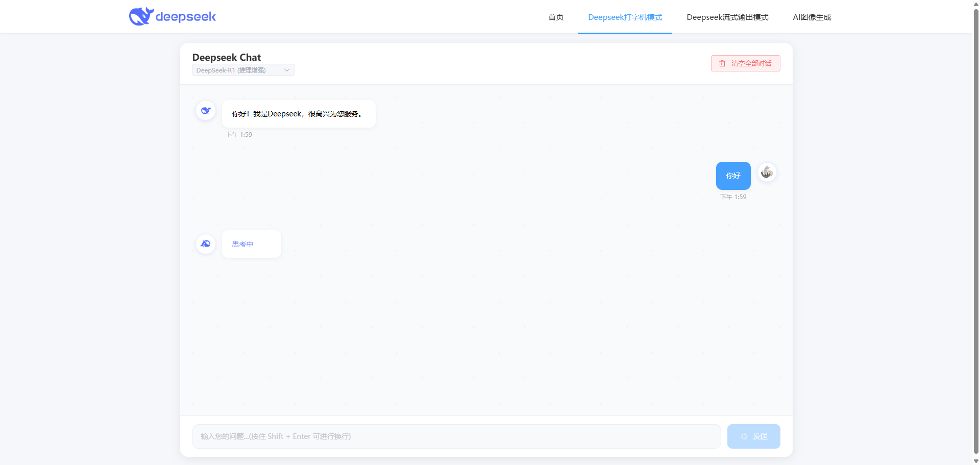This screenshot has height=465, width=980.
Task: Click the user avatar beside the 你好 message
Action: (767, 173)
